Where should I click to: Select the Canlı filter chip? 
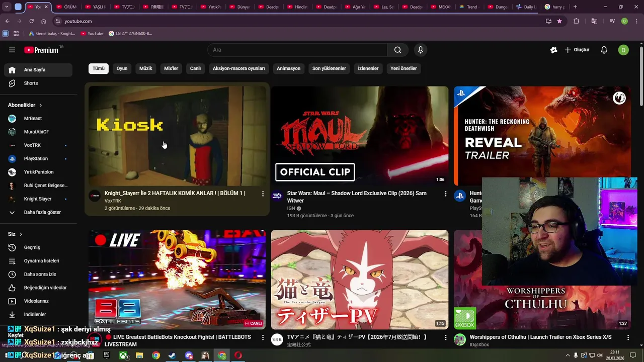coord(195,68)
